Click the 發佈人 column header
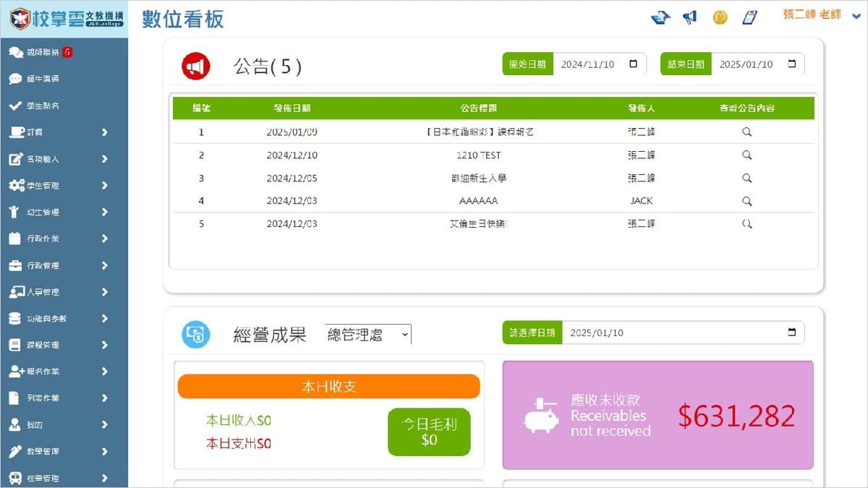 642,108
